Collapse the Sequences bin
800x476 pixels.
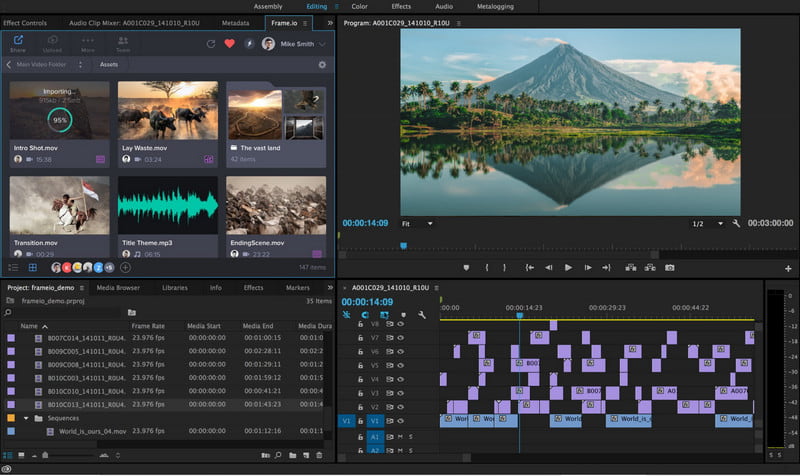coord(26,418)
